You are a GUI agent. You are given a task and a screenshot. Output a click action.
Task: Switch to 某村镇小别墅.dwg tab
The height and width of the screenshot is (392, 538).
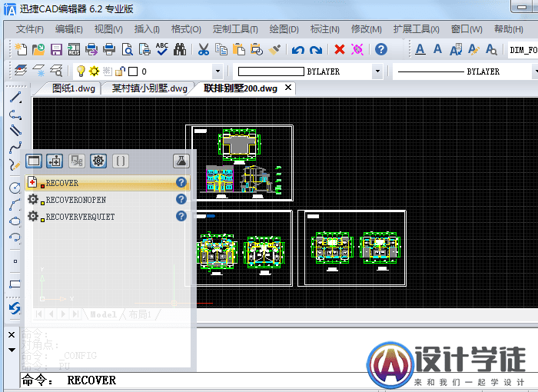pyautogui.click(x=150, y=88)
